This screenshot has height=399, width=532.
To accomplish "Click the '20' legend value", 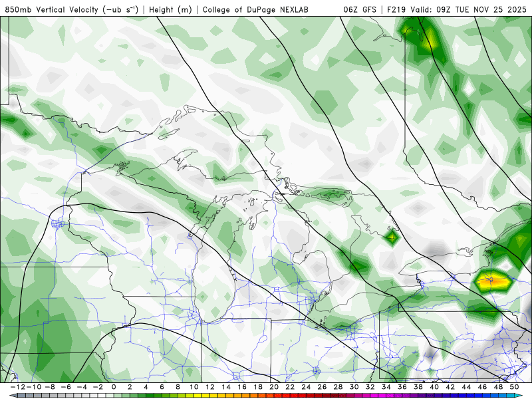I will pyautogui.click(x=274, y=387).
